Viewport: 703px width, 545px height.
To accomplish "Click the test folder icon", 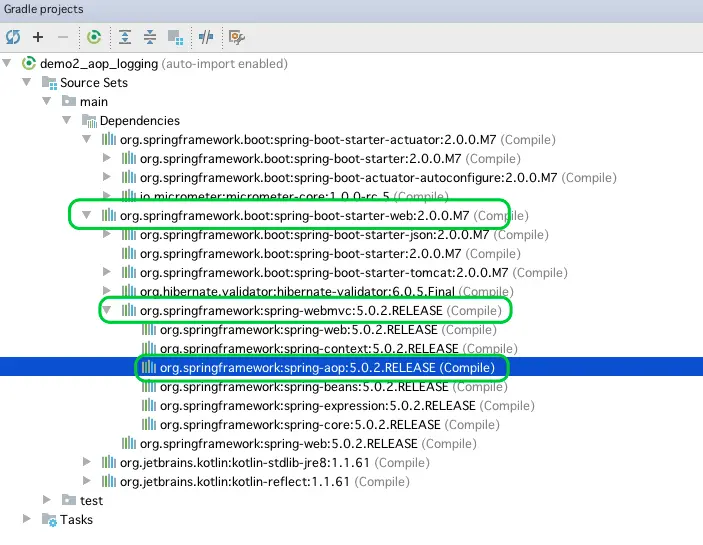I will point(69,499).
